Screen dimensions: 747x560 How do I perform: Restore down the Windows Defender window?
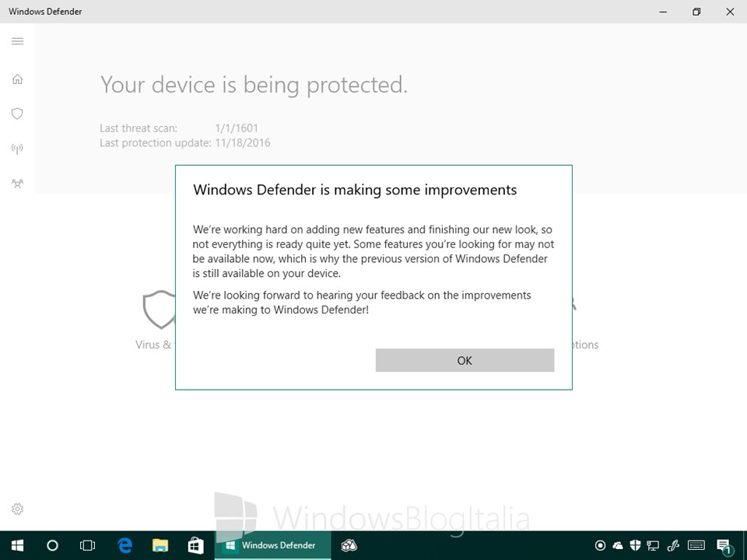(696, 12)
